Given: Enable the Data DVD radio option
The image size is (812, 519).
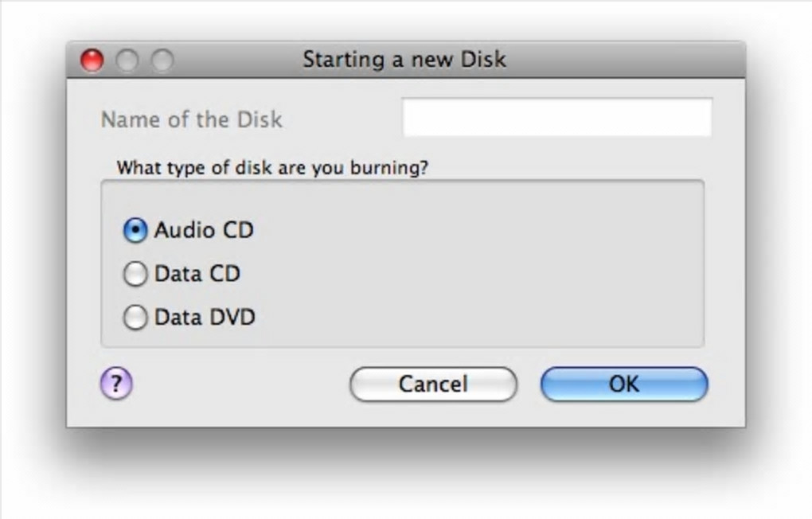Looking at the screenshot, I should click(x=135, y=318).
